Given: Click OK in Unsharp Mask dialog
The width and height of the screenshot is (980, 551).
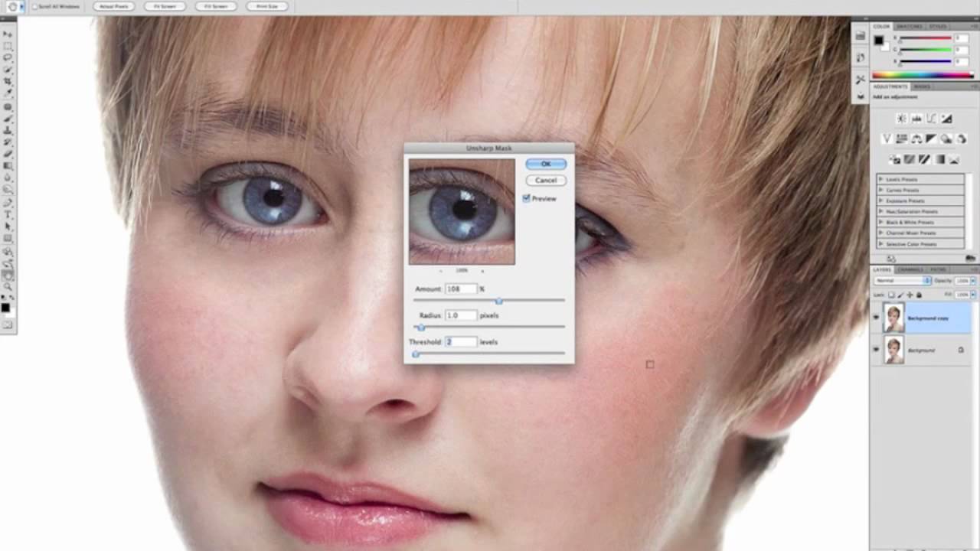Looking at the screenshot, I should 546,164.
